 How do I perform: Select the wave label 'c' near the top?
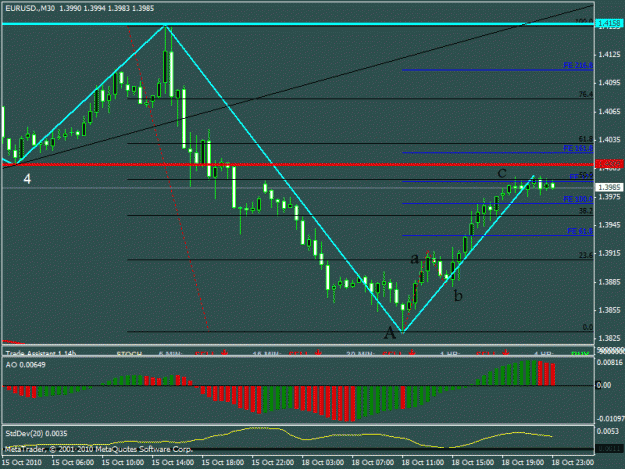502,173
